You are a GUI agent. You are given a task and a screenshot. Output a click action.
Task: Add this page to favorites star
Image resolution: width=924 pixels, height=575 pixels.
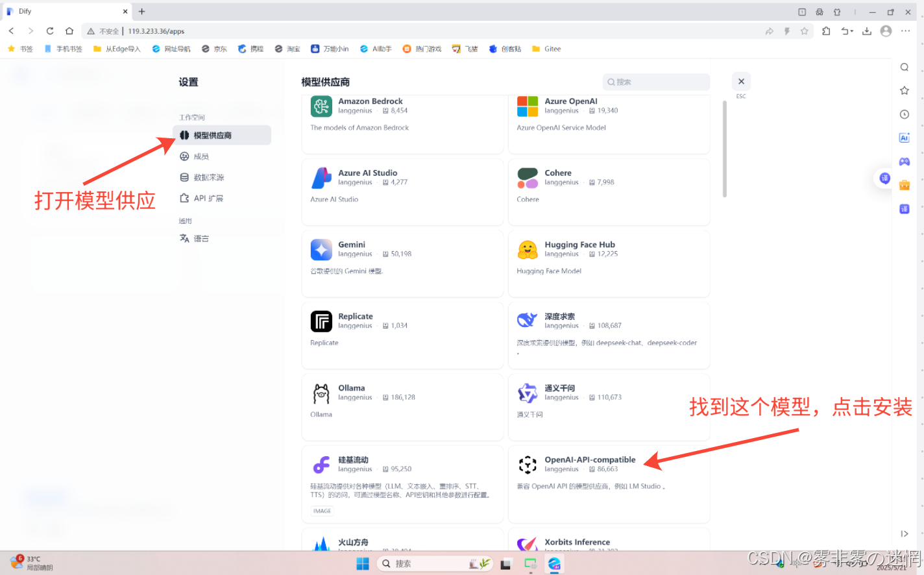805,31
